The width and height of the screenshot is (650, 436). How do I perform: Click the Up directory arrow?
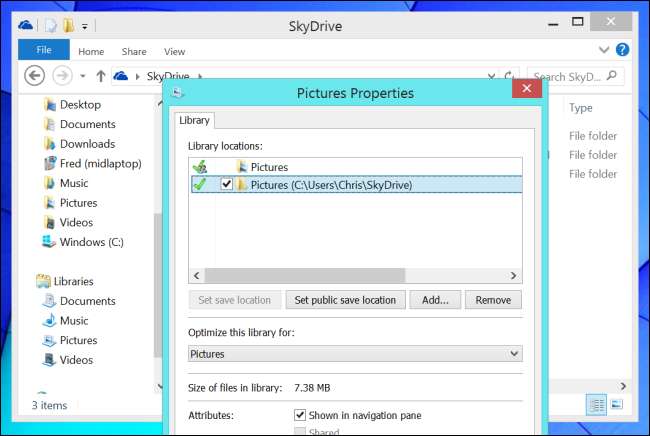100,76
